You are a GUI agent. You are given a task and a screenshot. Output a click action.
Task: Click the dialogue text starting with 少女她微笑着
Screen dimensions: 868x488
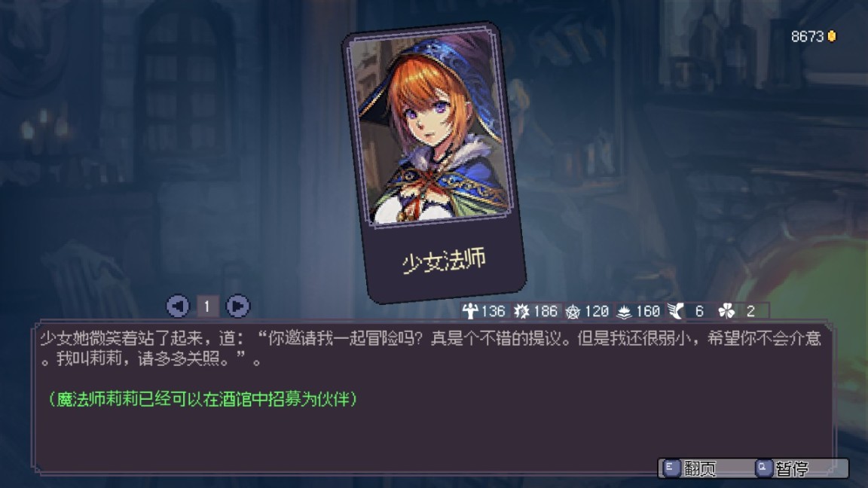(x=430, y=349)
